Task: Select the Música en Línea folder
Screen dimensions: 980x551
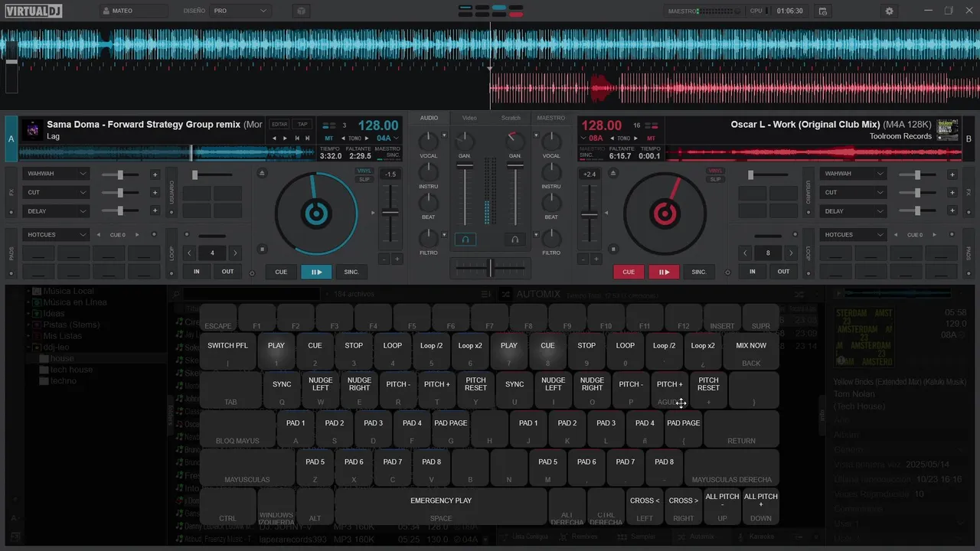Action: click(x=74, y=302)
